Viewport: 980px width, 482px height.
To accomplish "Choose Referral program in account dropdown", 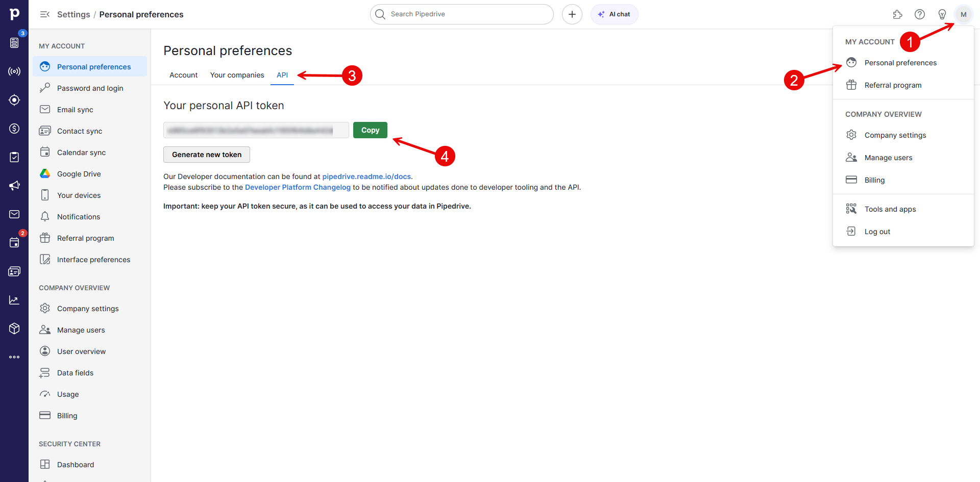I will pos(903,85).
